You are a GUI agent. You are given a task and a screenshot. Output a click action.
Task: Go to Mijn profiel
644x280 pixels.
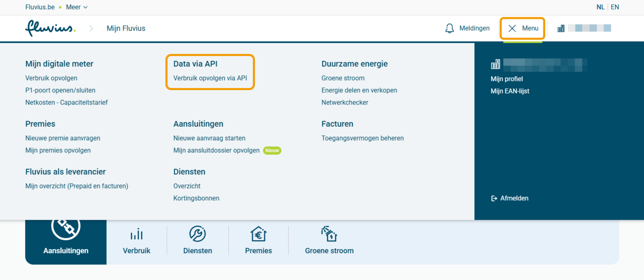pyautogui.click(x=507, y=79)
